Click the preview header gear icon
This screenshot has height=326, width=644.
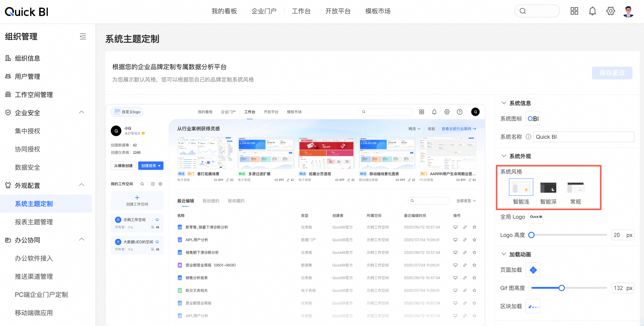(447, 112)
